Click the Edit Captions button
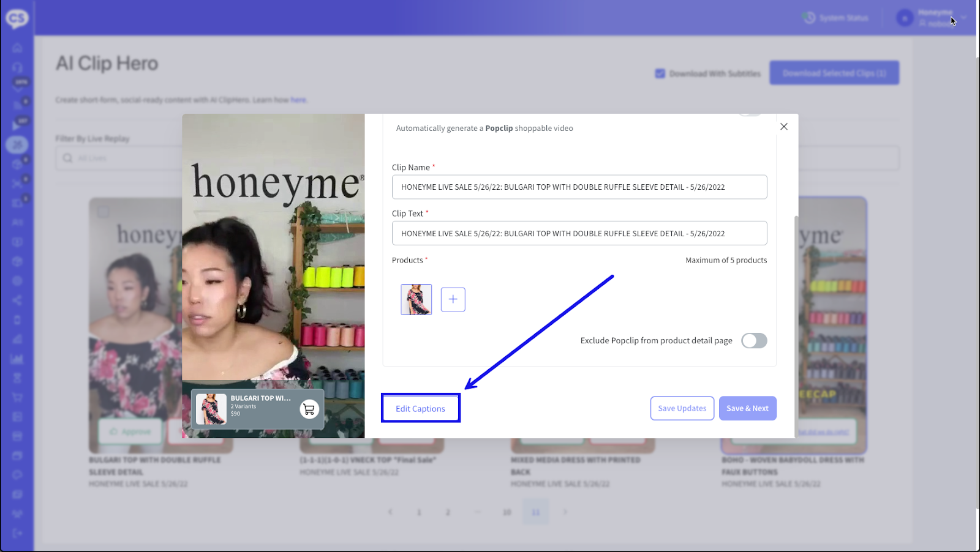Image resolution: width=980 pixels, height=552 pixels. point(420,408)
